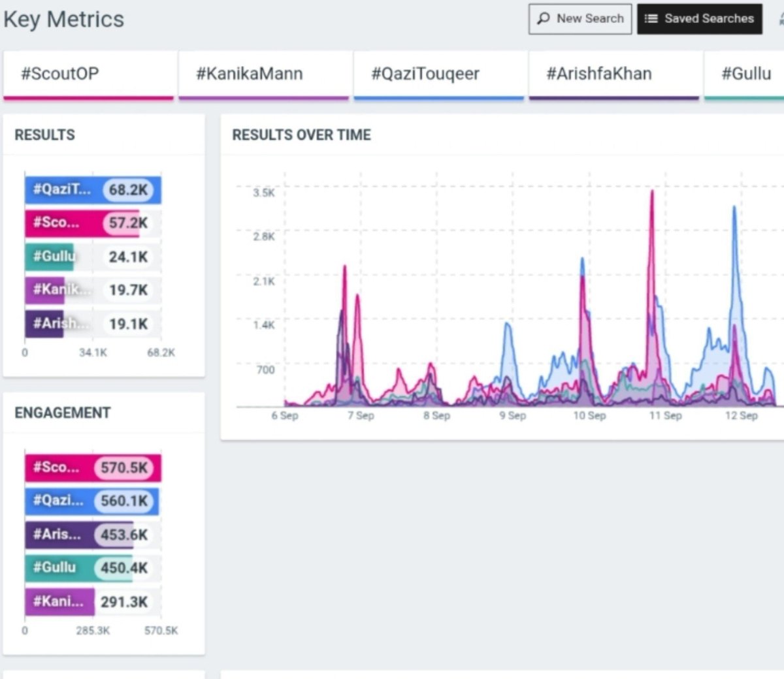Image resolution: width=784 pixels, height=679 pixels.
Task: Click the 3.5K y-axis label
Action: 264,193
